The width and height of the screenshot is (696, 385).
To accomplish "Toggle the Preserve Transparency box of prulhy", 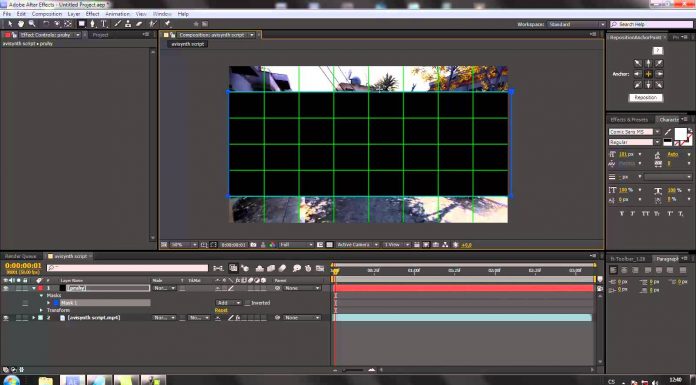I will 182,288.
